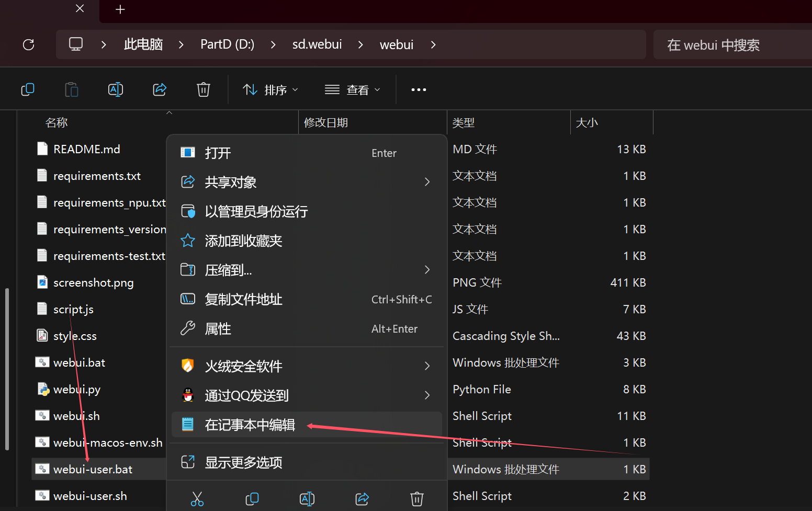Image resolution: width=812 pixels, height=511 pixels.
Task: Open a new tab with plus button
Action: click(120, 9)
